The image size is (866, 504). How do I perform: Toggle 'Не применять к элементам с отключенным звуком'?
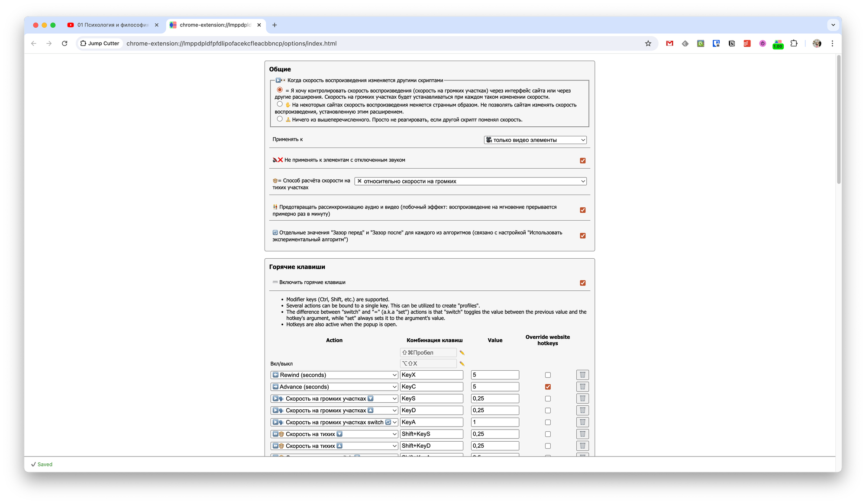coord(582,161)
